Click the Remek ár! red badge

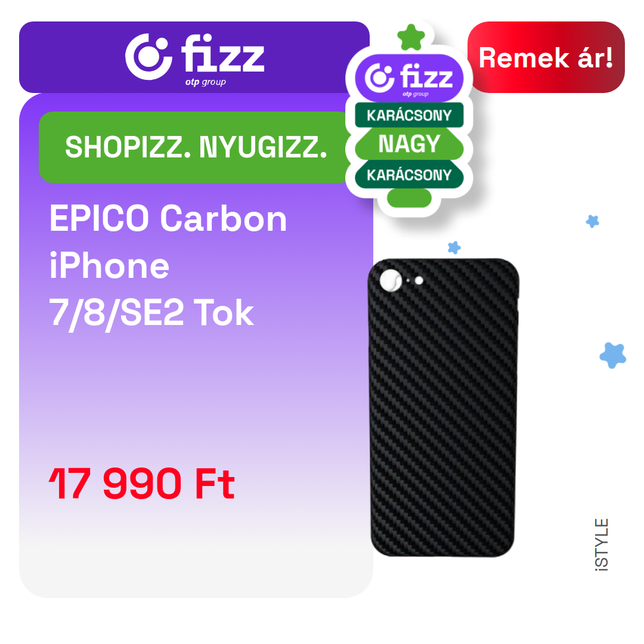546,57
